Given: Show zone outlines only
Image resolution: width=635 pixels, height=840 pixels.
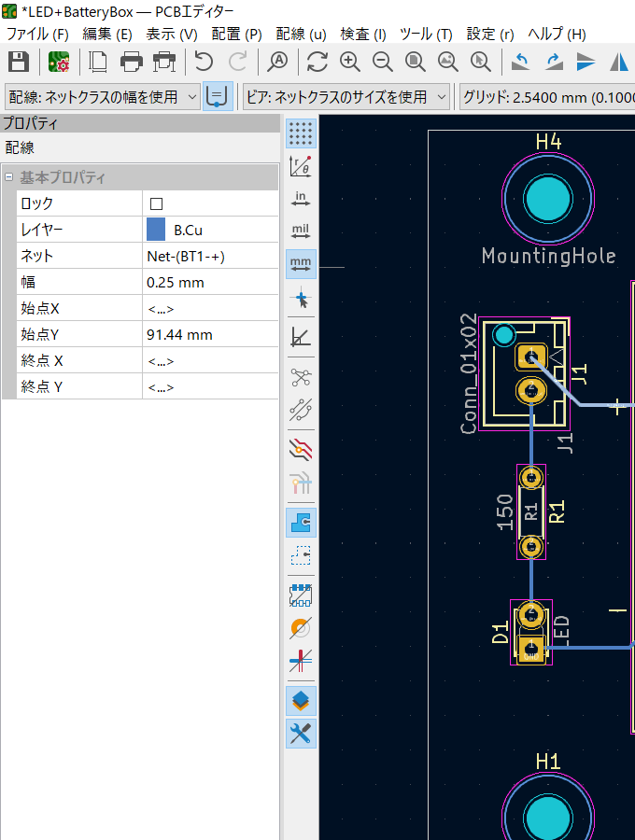Looking at the screenshot, I should pos(301,555).
